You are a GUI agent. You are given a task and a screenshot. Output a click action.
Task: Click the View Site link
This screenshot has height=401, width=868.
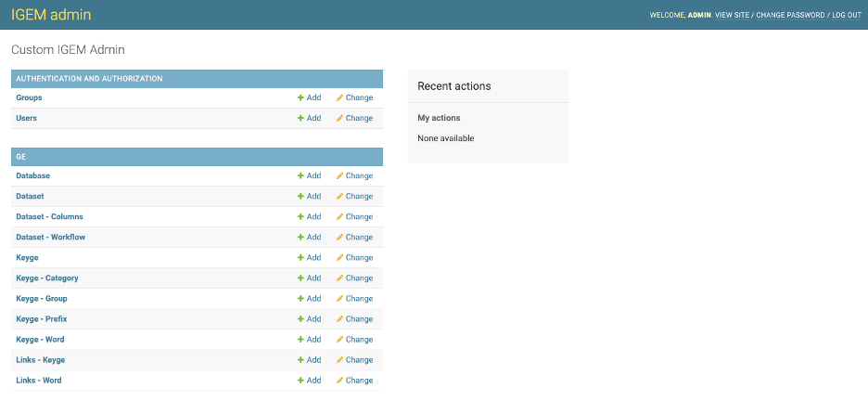[x=732, y=15]
